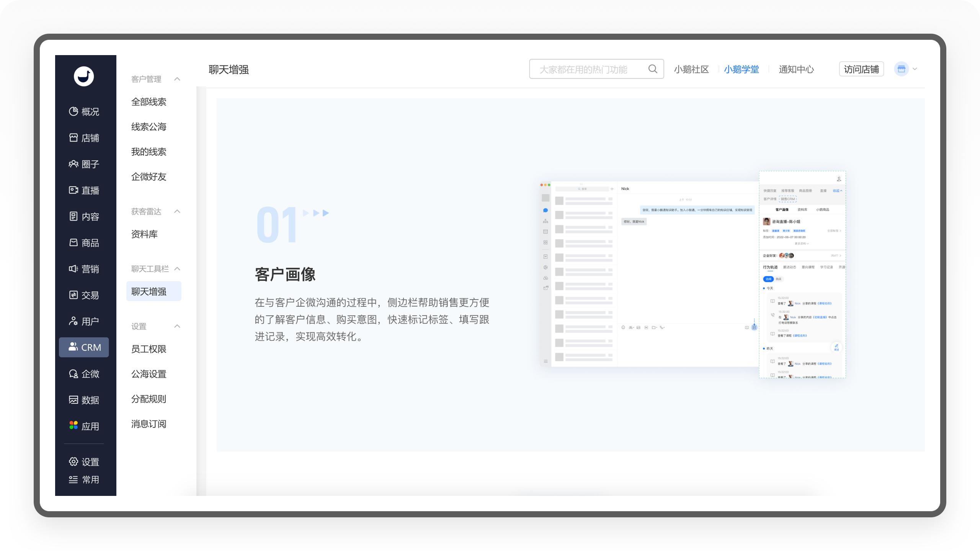
Task: Open the colorful 应用 apps section
Action: pyautogui.click(x=84, y=426)
